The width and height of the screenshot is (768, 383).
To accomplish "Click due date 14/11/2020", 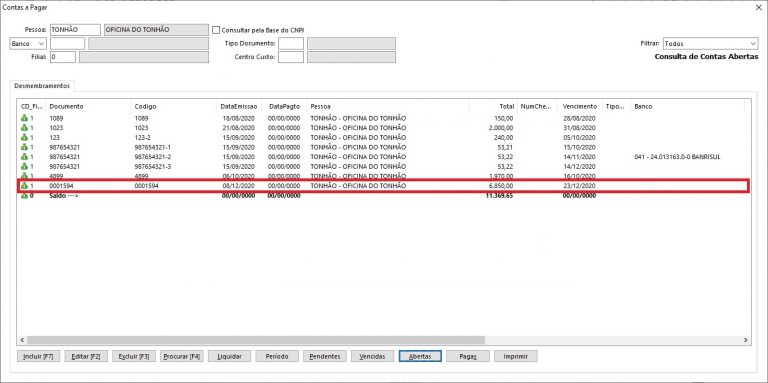I will coord(579,157).
